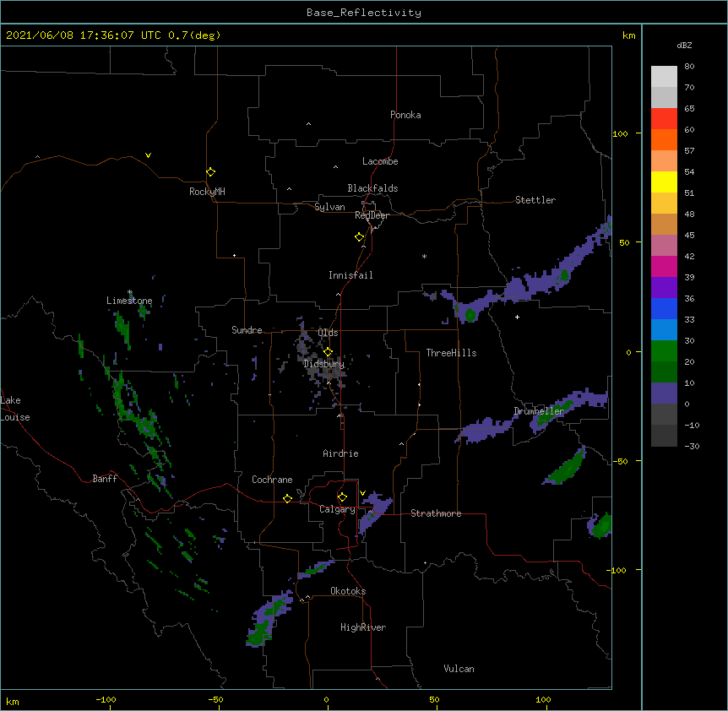Select the yellow diamond marker beside Olds

click(x=328, y=352)
